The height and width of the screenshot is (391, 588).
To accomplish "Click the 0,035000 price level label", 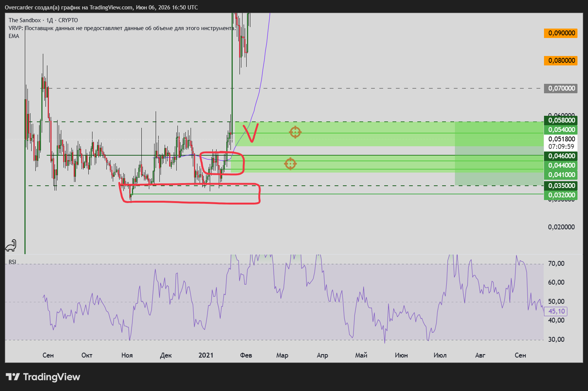I will click(x=561, y=186).
